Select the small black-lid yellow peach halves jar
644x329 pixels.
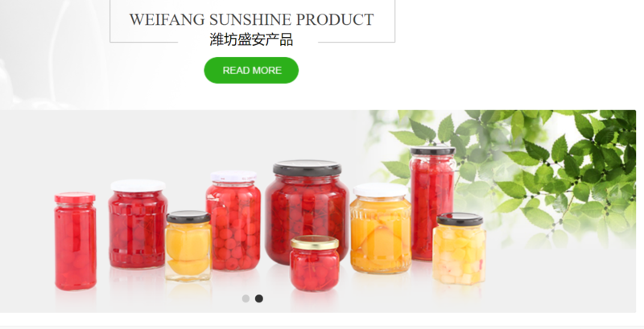pyautogui.click(x=188, y=246)
